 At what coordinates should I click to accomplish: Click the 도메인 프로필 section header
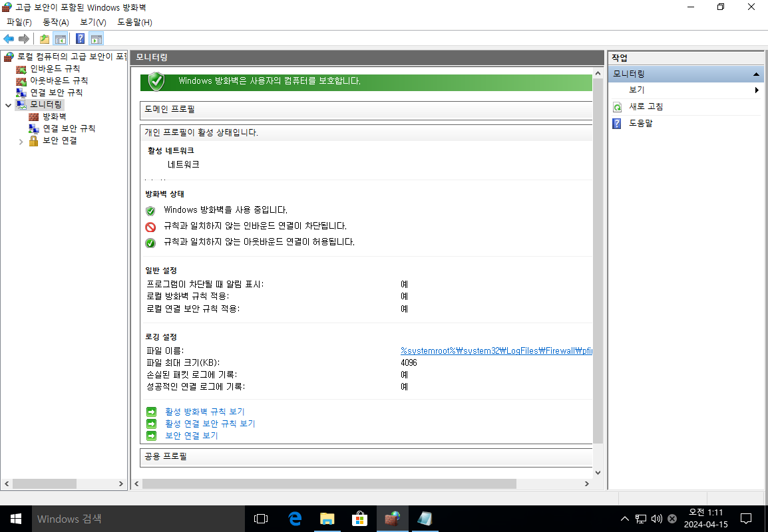click(366, 110)
